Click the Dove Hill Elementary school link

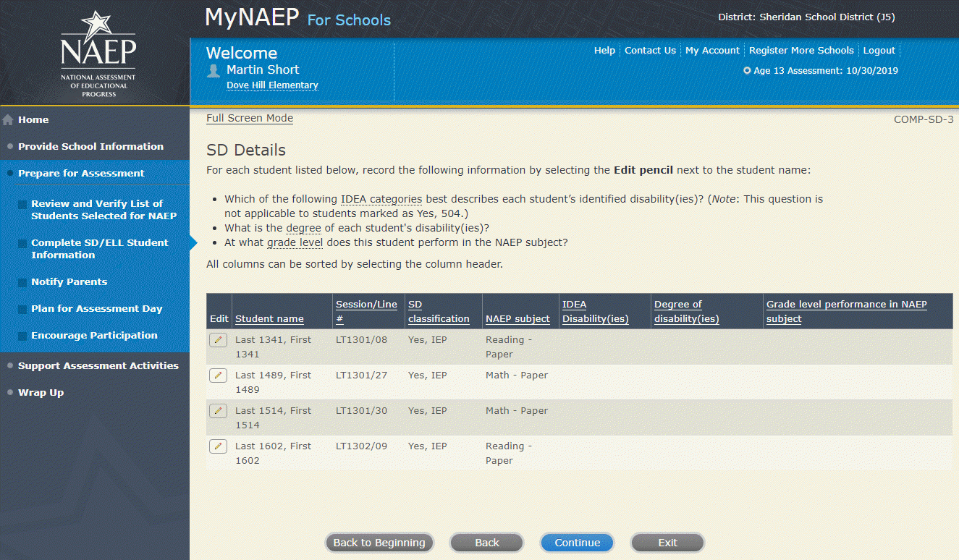pyautogui.click(x=272, y=85)
